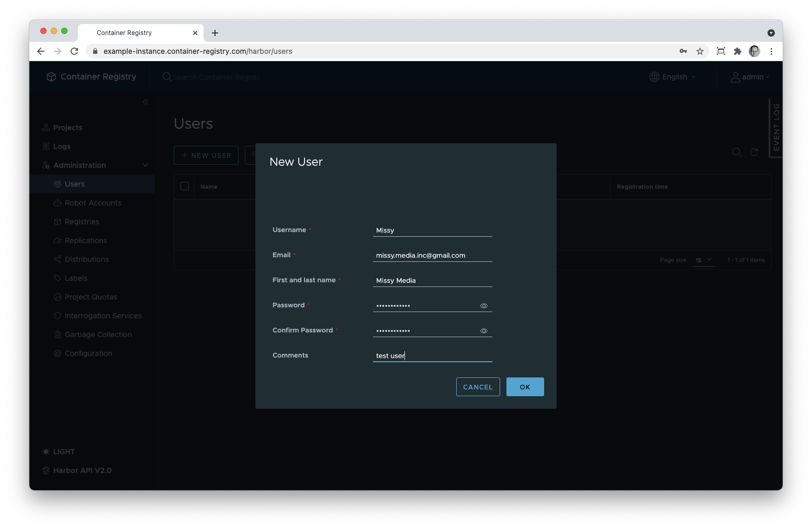Viewport: 812px width, 529px height.
Task: Click the Email input field
Action: coord(433,255)
